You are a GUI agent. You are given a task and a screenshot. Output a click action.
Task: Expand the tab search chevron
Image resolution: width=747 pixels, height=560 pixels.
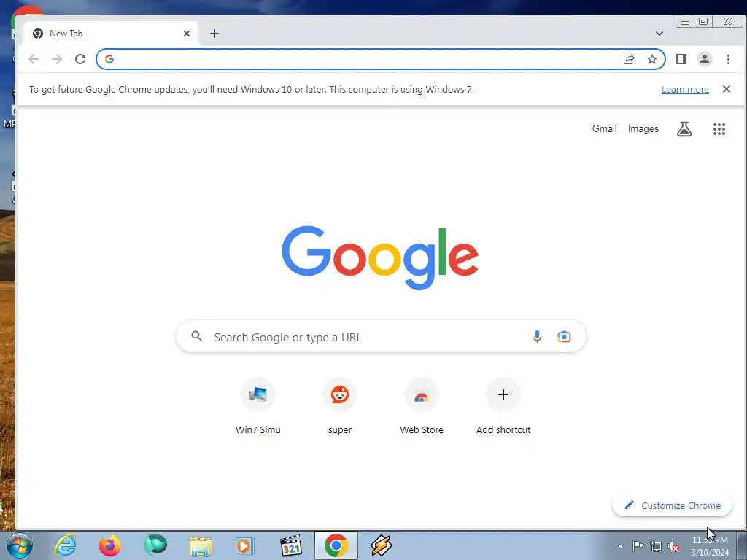[x=659, y=34]
